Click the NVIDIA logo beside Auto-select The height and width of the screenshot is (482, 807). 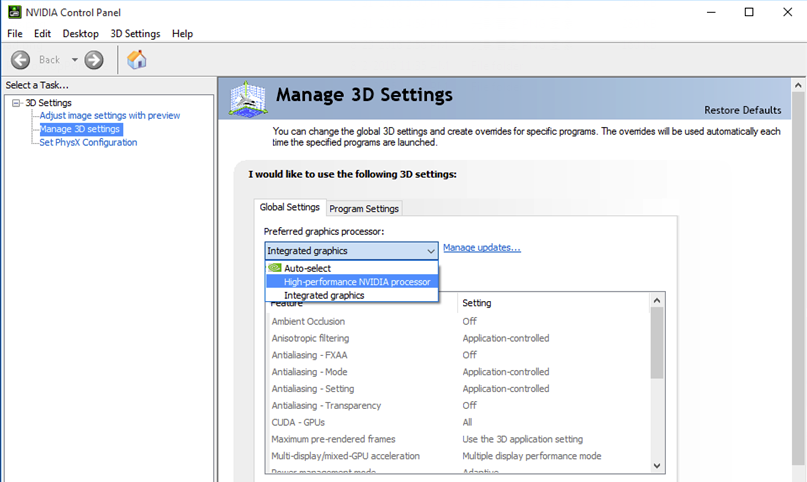point(274,268)
